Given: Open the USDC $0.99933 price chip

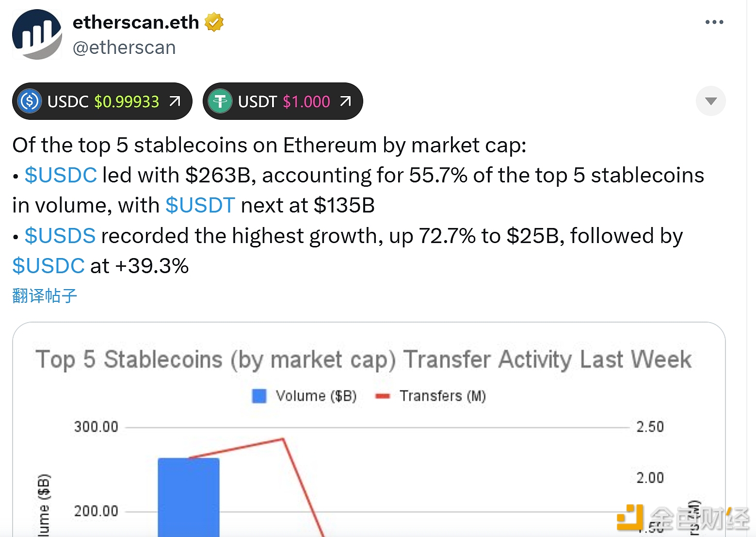Looking at the screenshot, I should tap(102, 101).
